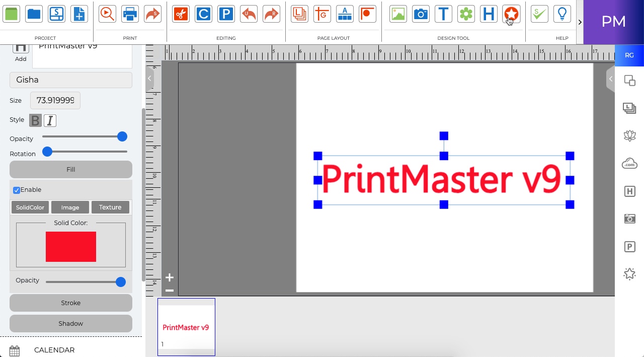This screenshot has height=357, width=644.
Task: Click the add page document icon
Action: pyautogui.click(x=79, y=14)
